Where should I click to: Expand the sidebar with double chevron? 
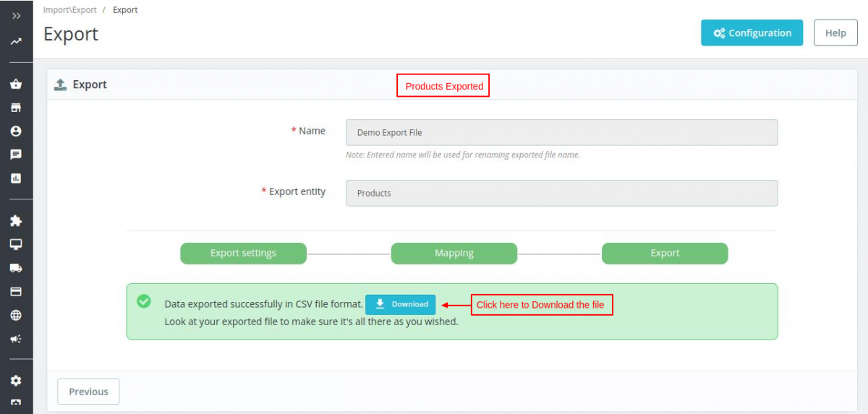point(16,15)
